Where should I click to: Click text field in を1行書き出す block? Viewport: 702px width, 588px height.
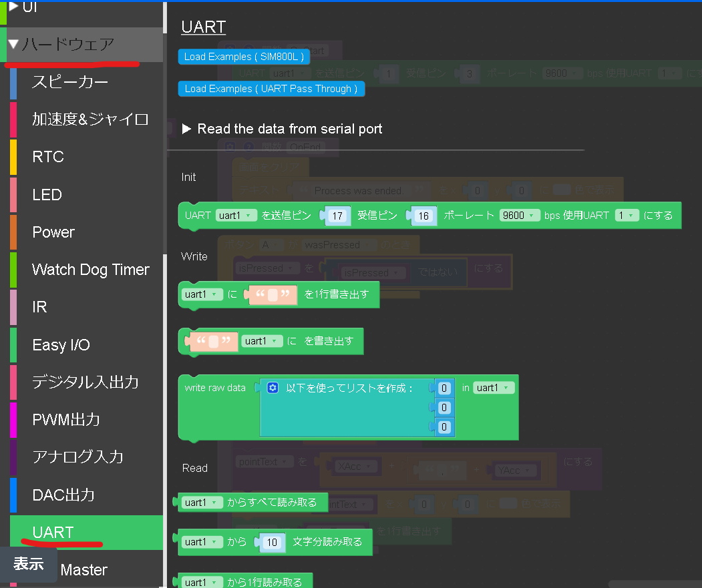pos(273,295)
